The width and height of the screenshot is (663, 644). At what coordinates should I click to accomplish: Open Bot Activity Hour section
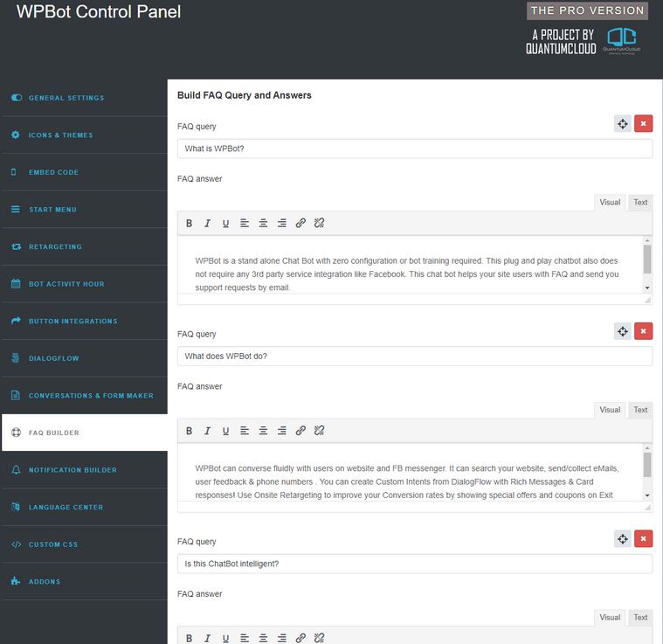point(85,284)
